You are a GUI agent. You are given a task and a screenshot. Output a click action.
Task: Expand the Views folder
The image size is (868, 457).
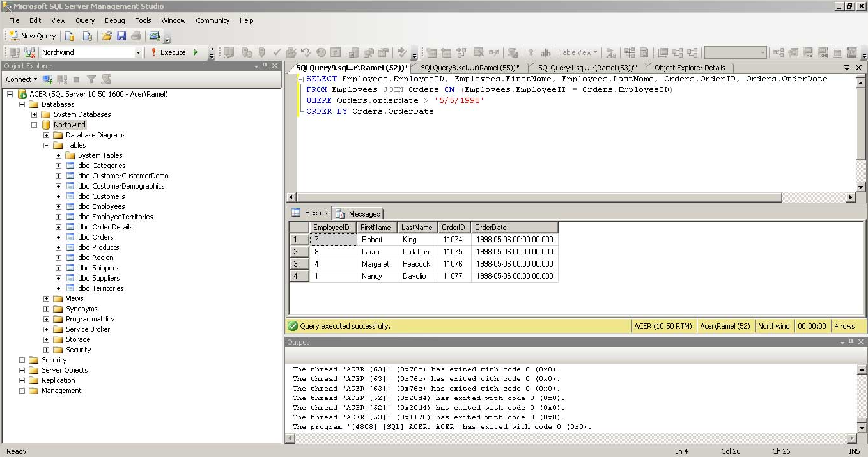47,298
